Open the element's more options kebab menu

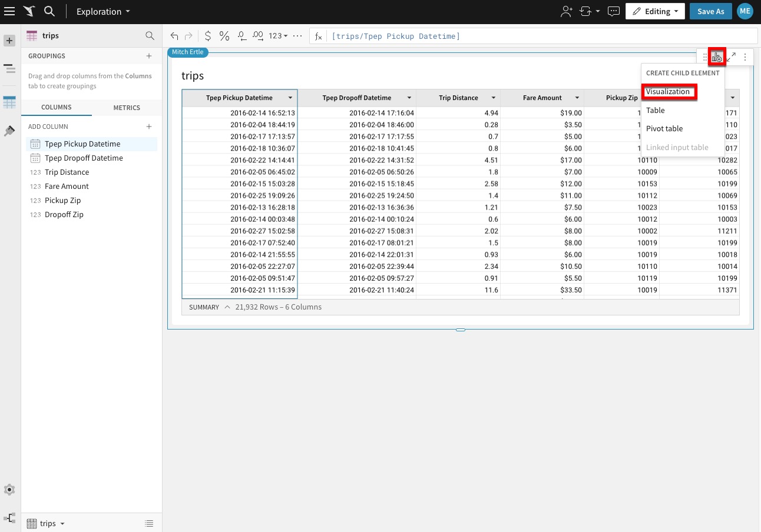point(745,57)
